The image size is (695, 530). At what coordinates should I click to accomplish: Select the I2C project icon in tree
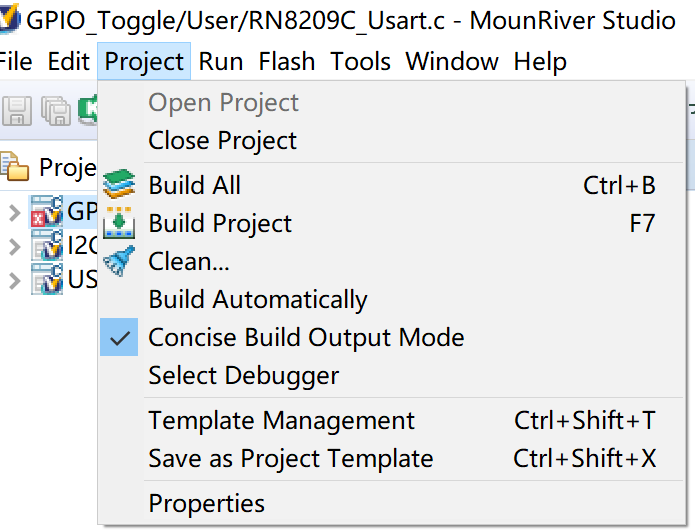click(47, 245)
